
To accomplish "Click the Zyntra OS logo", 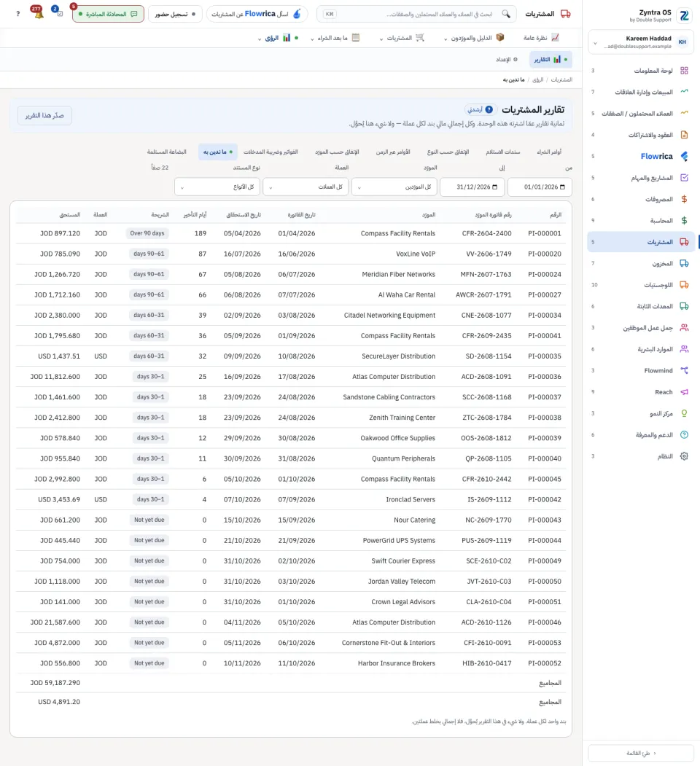I will point(685,15).
